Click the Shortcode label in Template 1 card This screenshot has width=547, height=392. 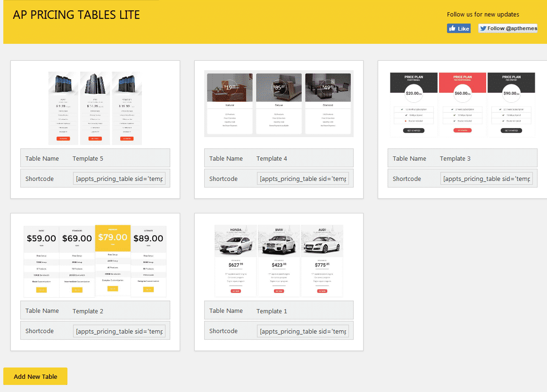click(223, 331)
